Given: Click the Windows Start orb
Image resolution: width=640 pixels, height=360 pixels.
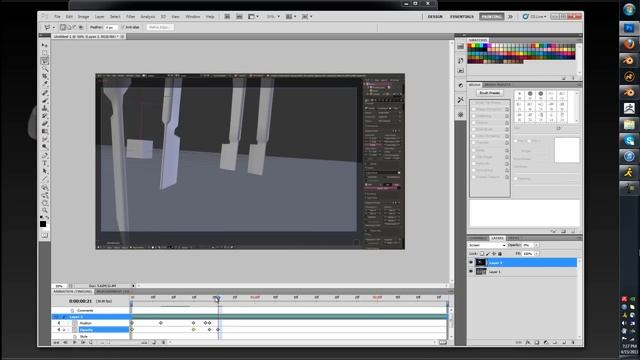Looking at the screenshot, I should [x=629, y=9].
